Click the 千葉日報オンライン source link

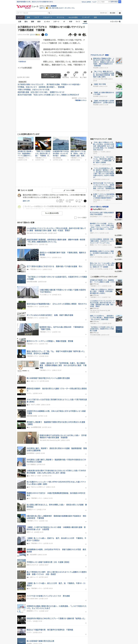click(x=80, y=100)
